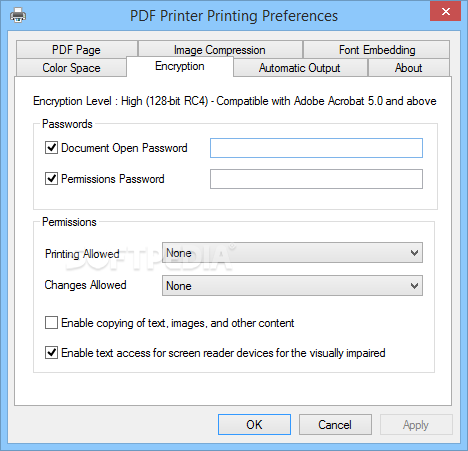Click into the Permissions Password text box
This screenshot has height=451, width=468.
(316, 179)
